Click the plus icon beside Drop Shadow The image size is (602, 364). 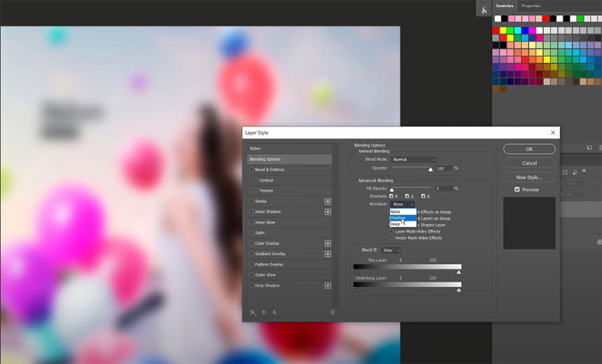(328, 286)
